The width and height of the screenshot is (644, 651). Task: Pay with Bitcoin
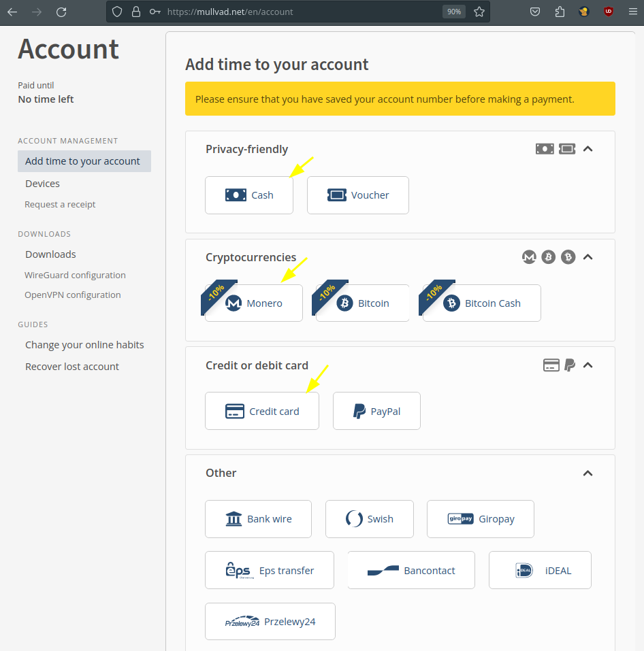point(363,303)
